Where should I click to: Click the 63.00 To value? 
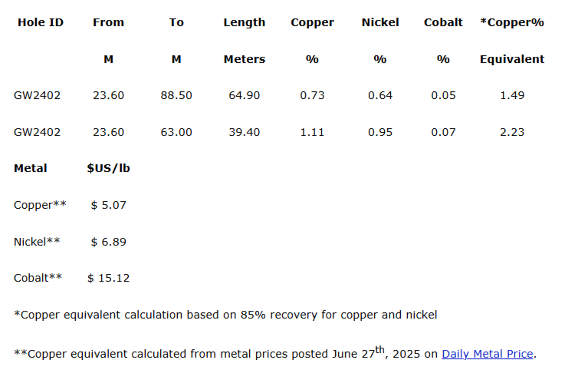click(176, 132)
